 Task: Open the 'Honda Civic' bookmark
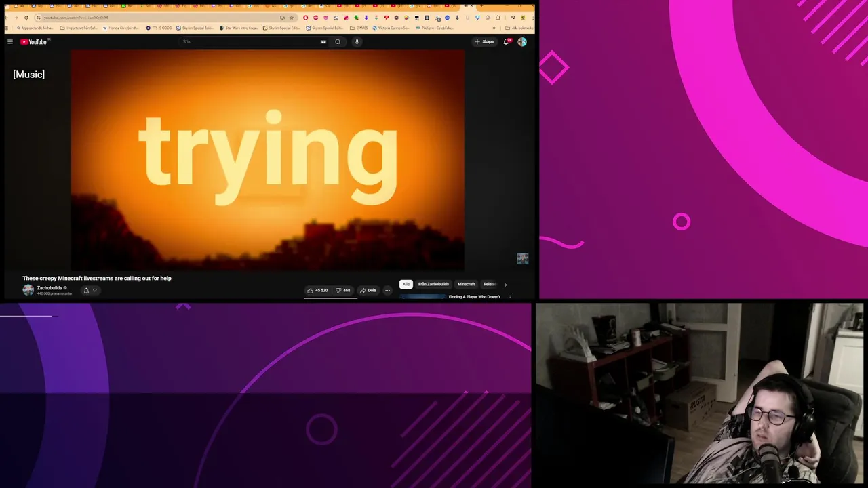click(x=121, y=28)
